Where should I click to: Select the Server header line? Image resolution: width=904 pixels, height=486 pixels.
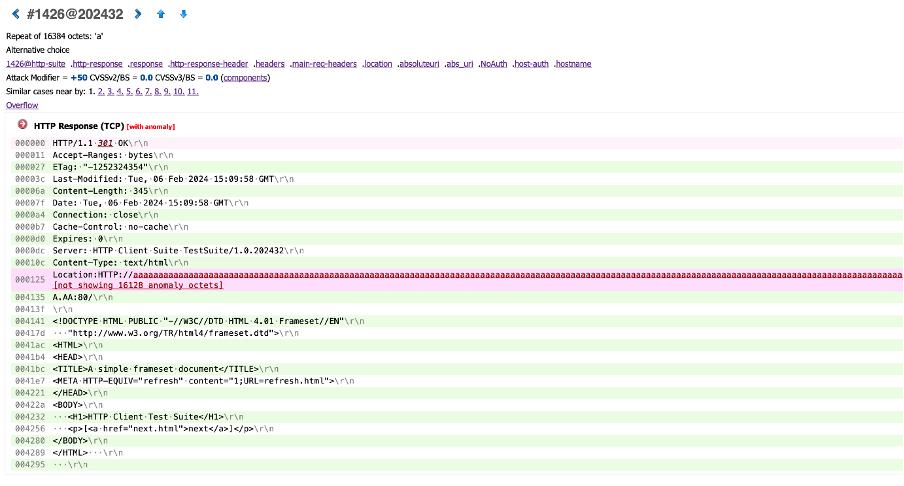pos(457,251)
